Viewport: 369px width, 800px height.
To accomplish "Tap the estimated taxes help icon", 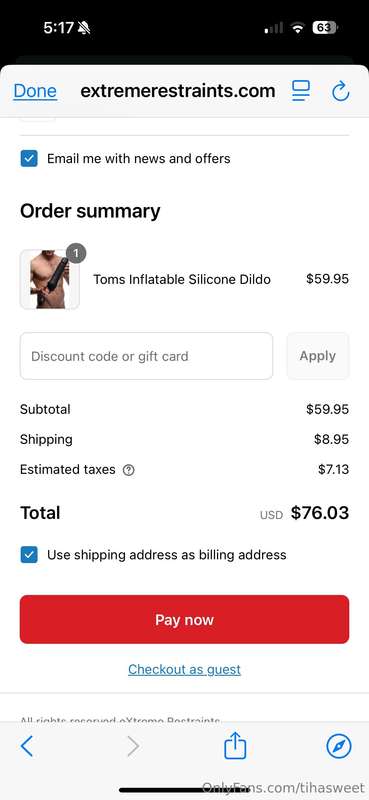I will [x=129, y=470].
